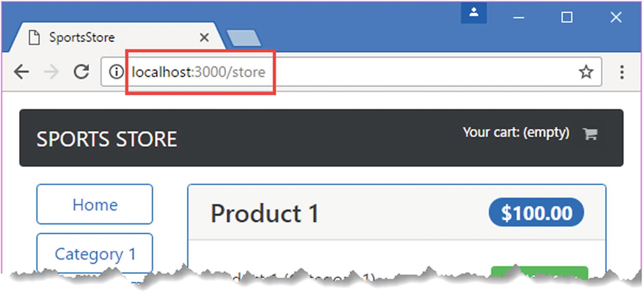Close the SportsStore tab
This screenshot has width=644, height=296.
(x=204, y=38)
